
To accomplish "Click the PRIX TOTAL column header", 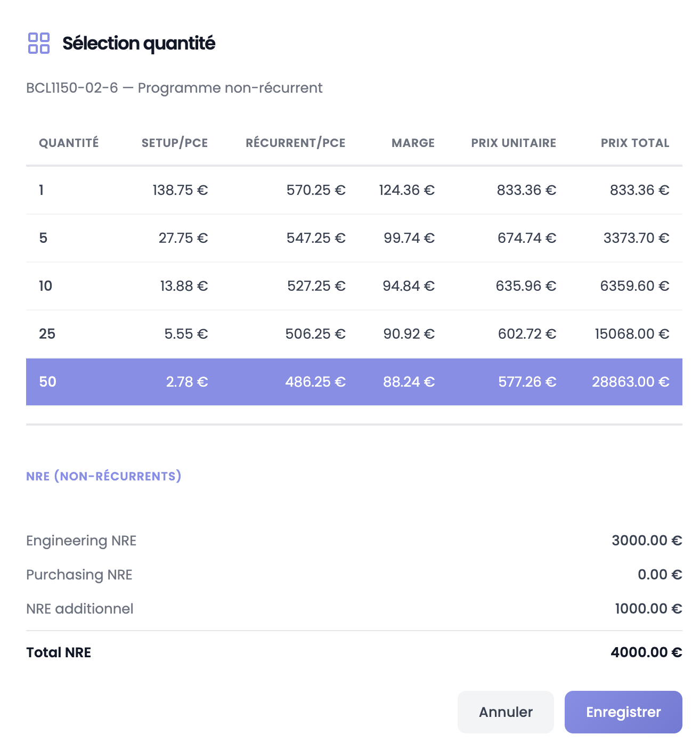I will tap(635, 143).
